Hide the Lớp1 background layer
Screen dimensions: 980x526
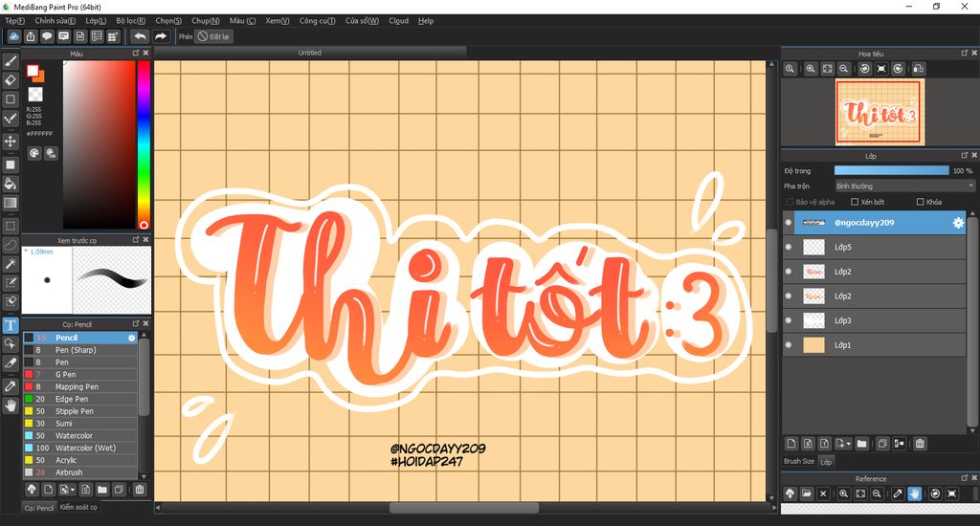(x=789, y=345)
